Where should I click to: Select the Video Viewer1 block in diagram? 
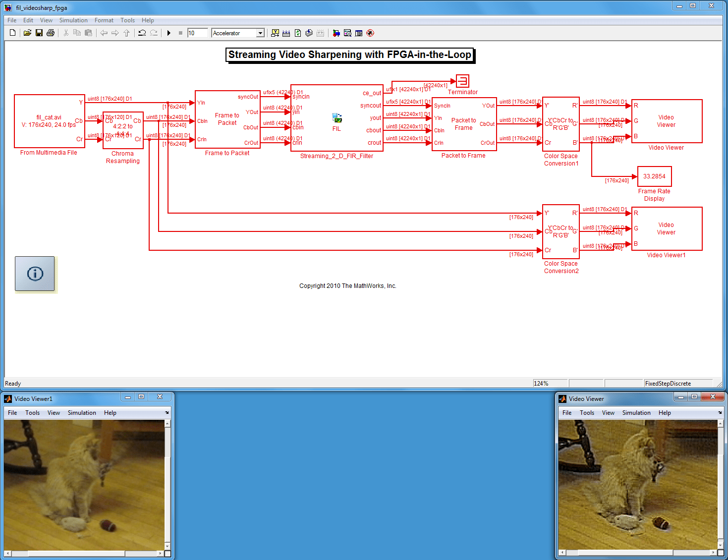[x=667, y=228]
